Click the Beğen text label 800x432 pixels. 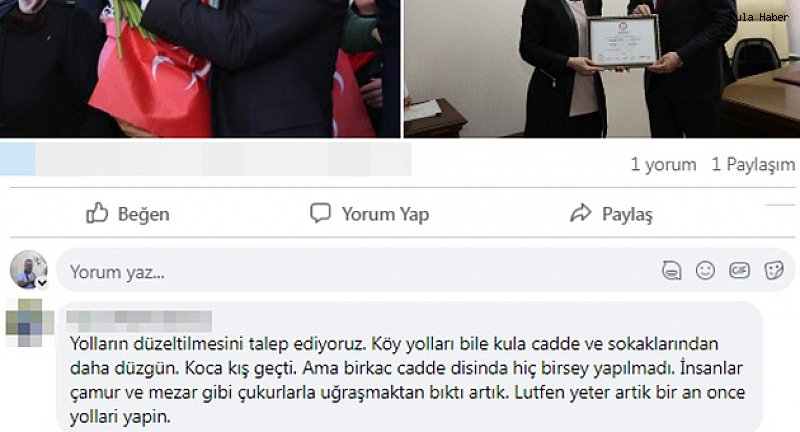coord(143,214)
